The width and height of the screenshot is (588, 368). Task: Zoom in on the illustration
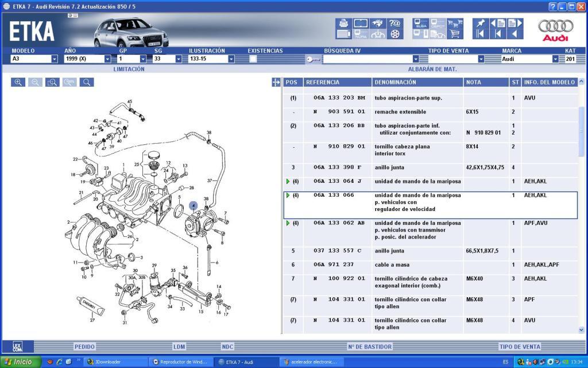tap(18, 83)
